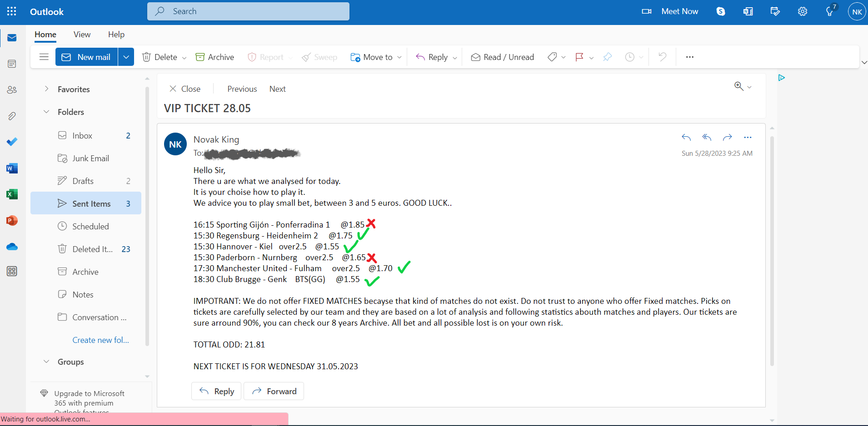Open the Conversation History folder
The height and width of the screenshot is (426, 868).
[86, 317]
